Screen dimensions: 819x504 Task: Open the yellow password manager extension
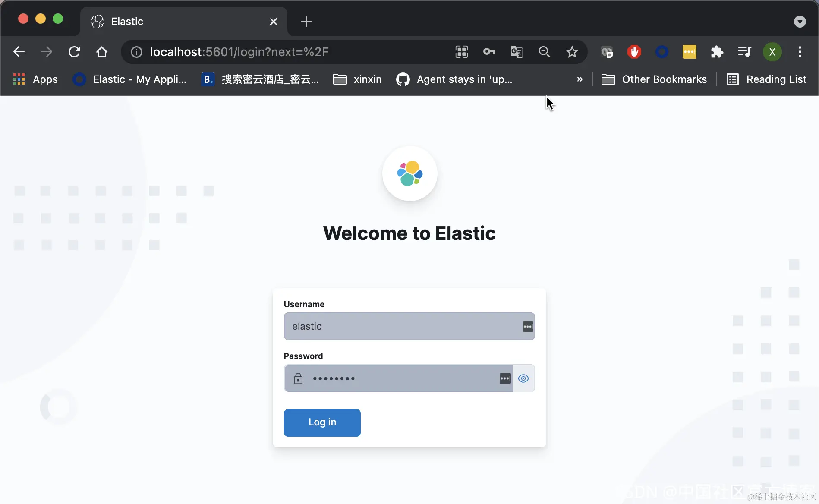[690, 52]
